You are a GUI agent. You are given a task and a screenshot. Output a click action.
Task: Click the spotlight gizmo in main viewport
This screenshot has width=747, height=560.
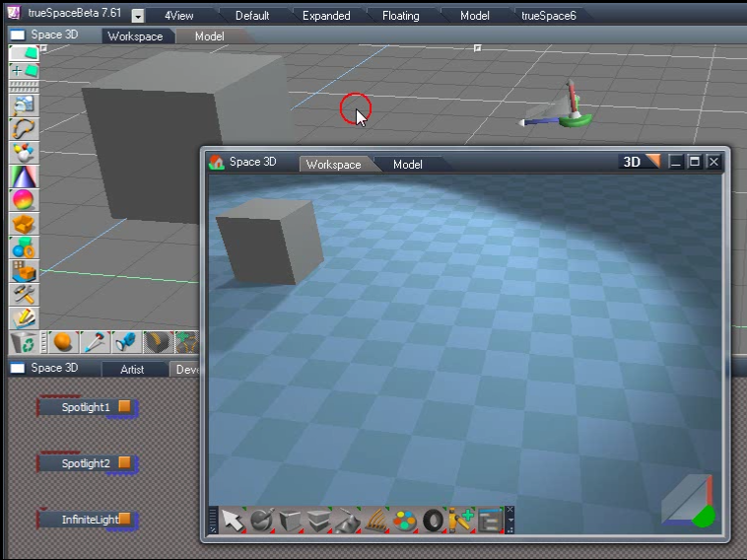556,105
